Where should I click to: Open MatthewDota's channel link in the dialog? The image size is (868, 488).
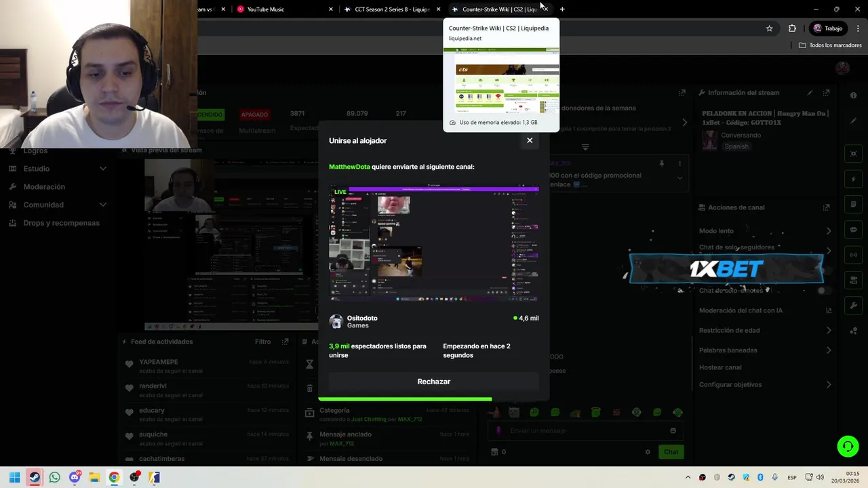[x=349, y=167]
